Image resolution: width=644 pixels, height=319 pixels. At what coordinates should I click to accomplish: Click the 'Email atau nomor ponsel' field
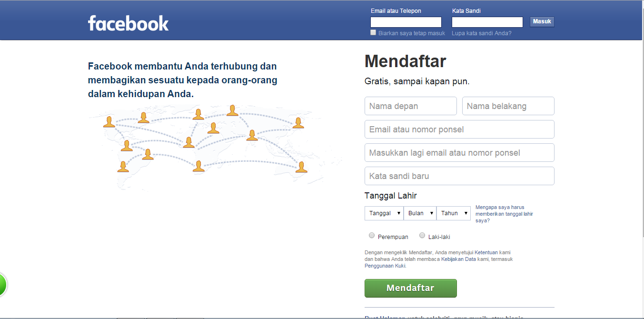(x=459, y=130)
